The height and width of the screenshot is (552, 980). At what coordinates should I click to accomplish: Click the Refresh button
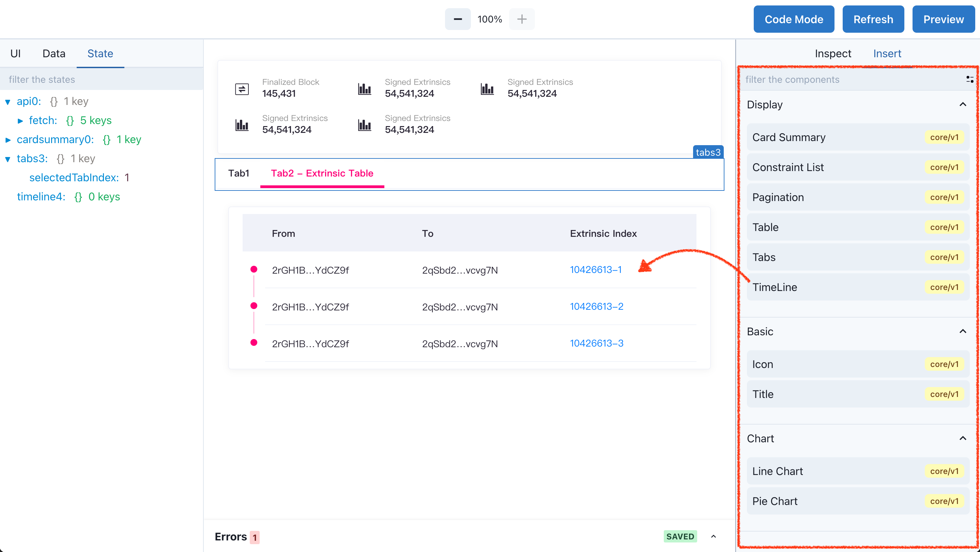pyautogui.click(x=873, y=19)
